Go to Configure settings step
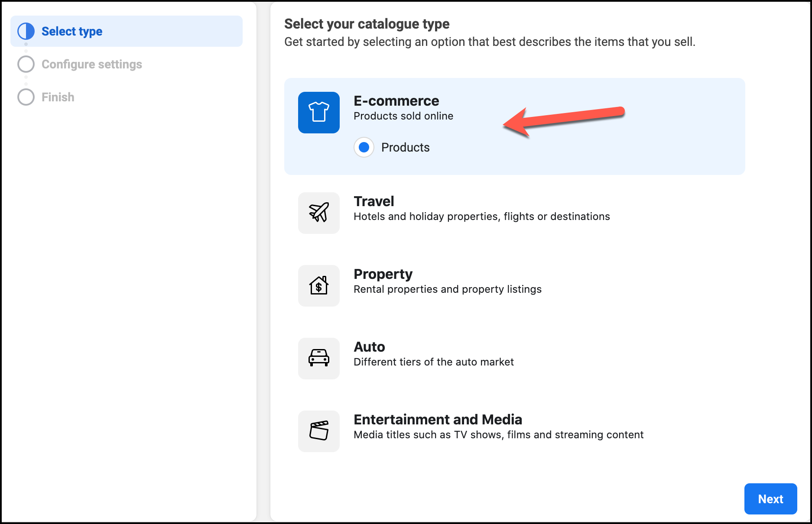 pyautogui.click(x=92, y=64)
